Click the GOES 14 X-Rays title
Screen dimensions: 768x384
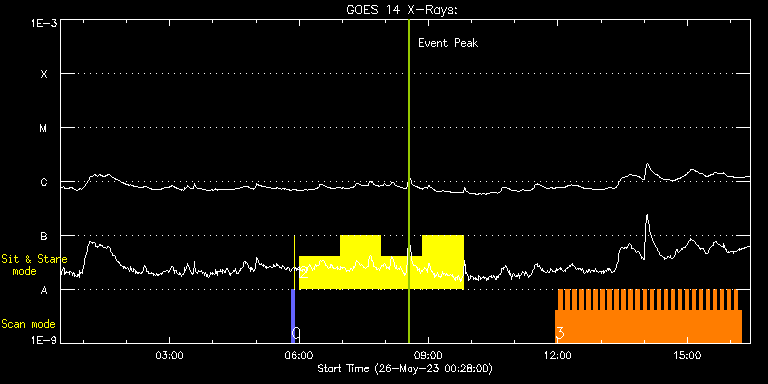[x=402, y=9]
